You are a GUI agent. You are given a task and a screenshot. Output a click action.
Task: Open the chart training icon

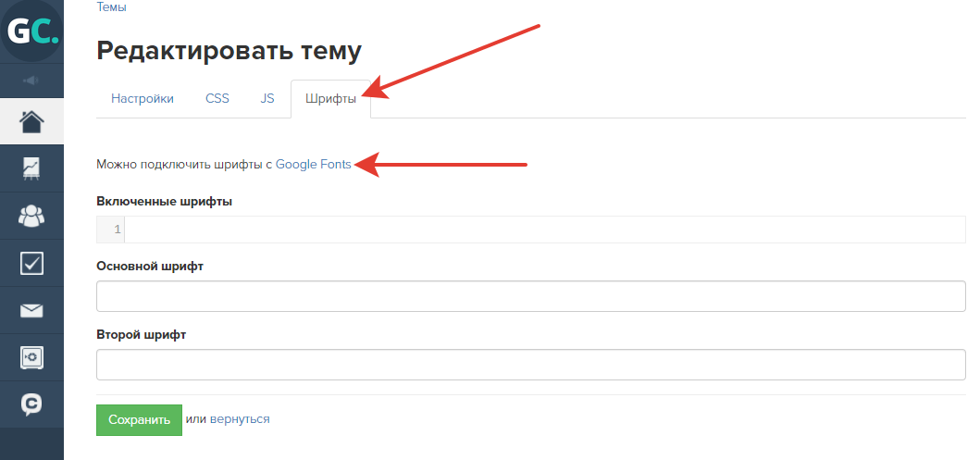[31, 168]
